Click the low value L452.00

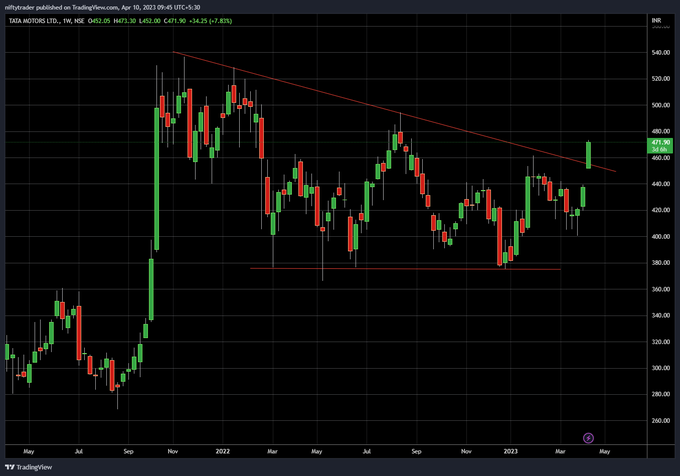coord(150,21)
